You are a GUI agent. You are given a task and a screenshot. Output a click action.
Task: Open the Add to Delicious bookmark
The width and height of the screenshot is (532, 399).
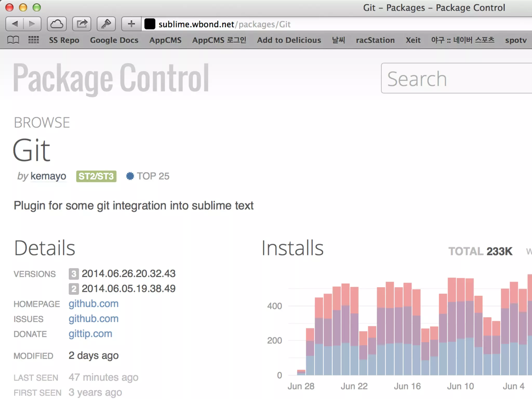click(x=289, y=40)
